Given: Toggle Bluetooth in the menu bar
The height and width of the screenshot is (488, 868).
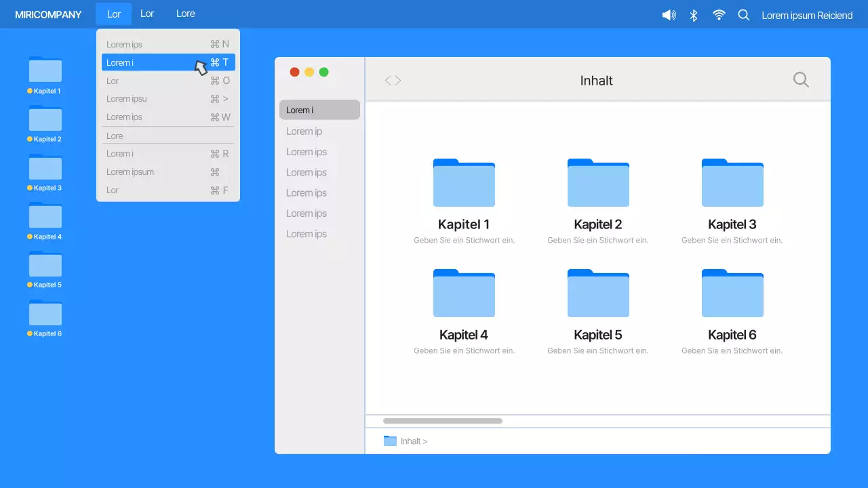Looking at the screenshot, I should (x=693, y=14).
